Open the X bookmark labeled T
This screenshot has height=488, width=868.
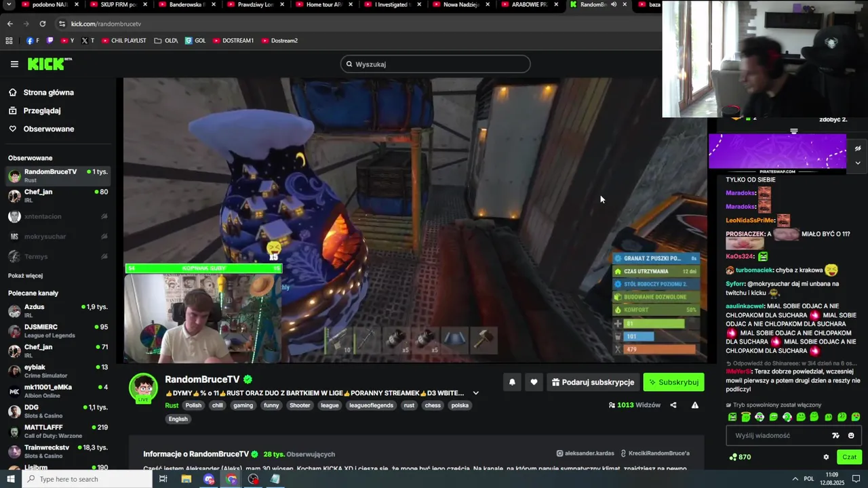coord(87,41)
